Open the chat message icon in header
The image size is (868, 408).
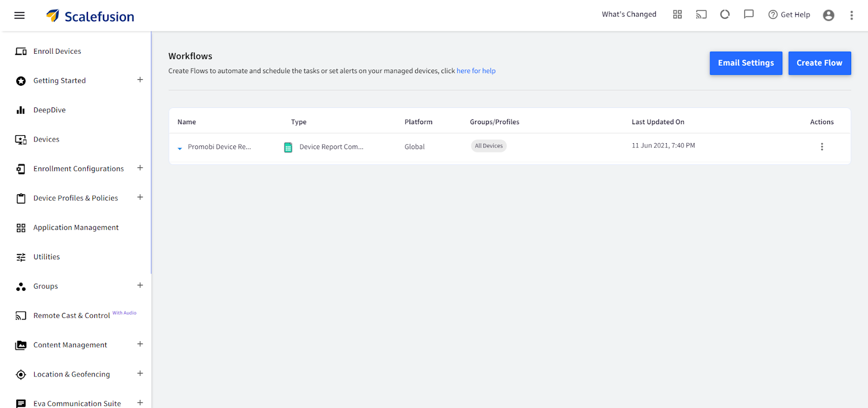[749, 15]
